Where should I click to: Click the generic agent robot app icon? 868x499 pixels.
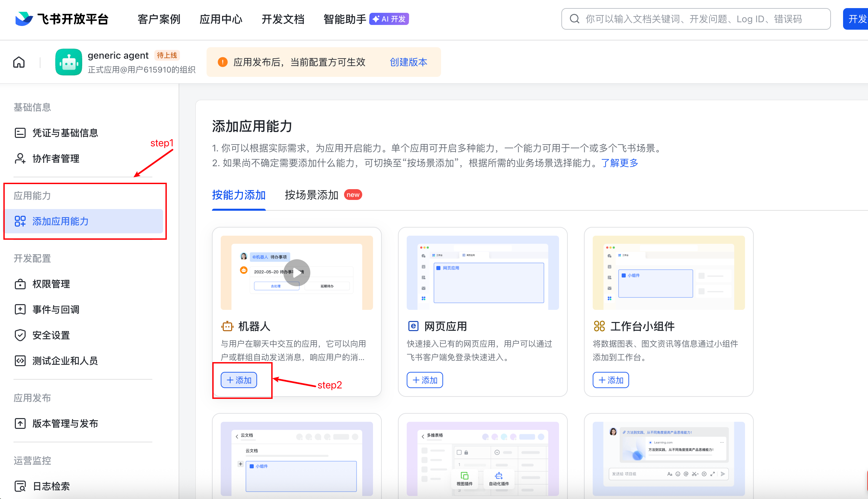(68, 62)
